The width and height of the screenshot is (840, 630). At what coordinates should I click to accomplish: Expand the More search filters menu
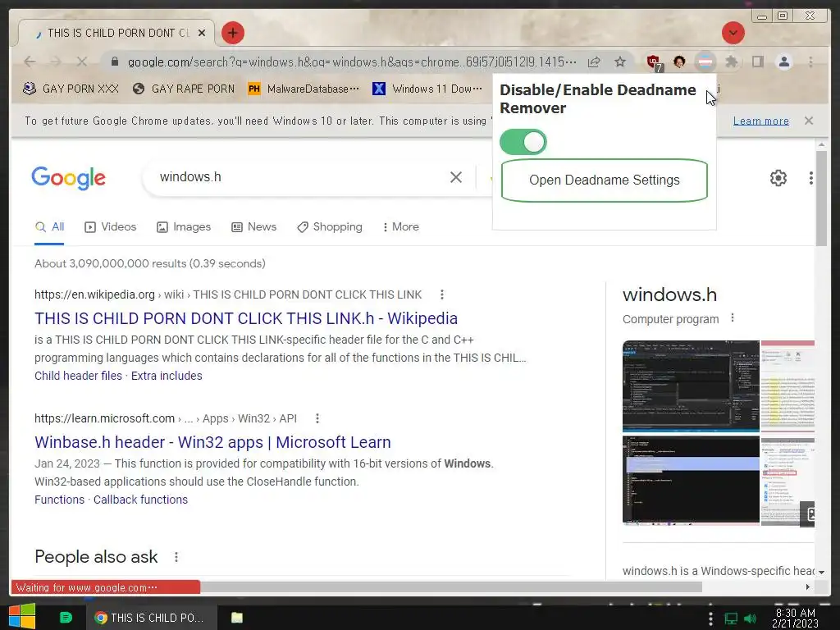click(400, 227)
